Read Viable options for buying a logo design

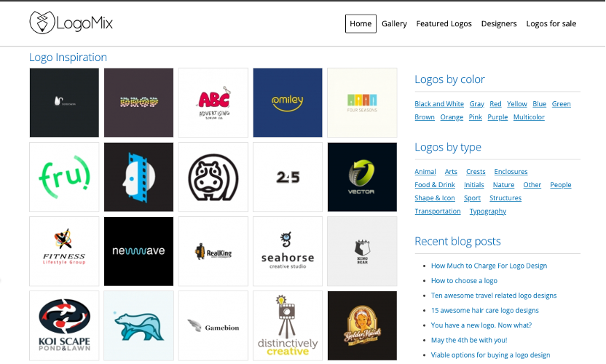click(490, 355)
